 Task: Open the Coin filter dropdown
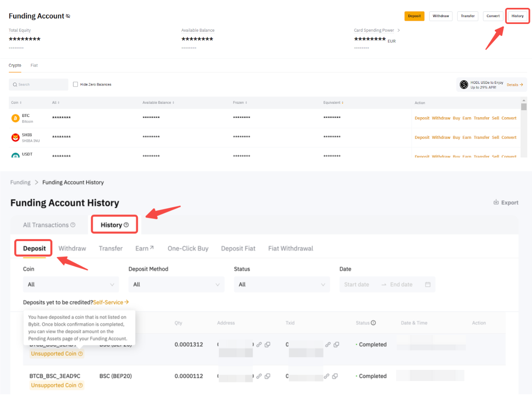point(71,284)
